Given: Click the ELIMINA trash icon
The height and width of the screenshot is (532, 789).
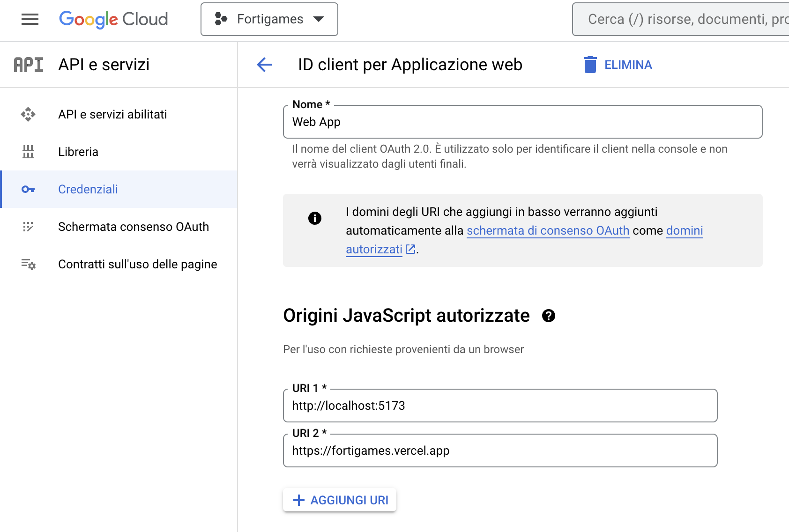Looking at the screenshot, I should (x=590, y=65).
